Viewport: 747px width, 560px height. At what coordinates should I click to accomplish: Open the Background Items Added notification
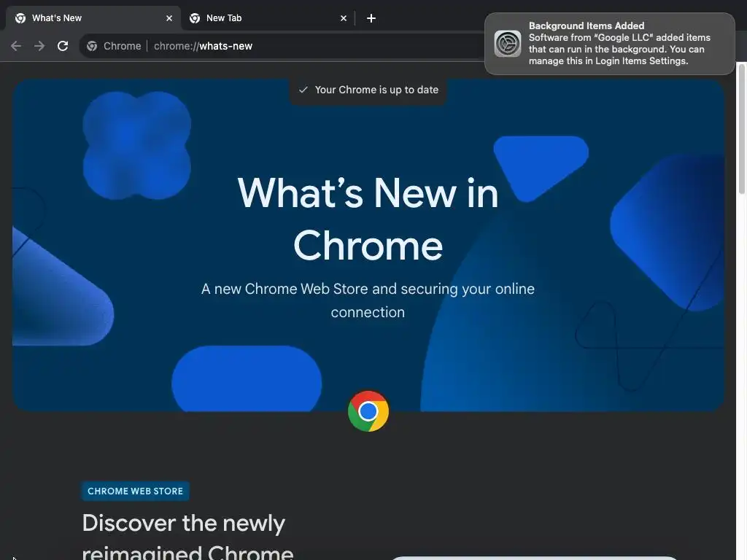click(x=609, y=43)
